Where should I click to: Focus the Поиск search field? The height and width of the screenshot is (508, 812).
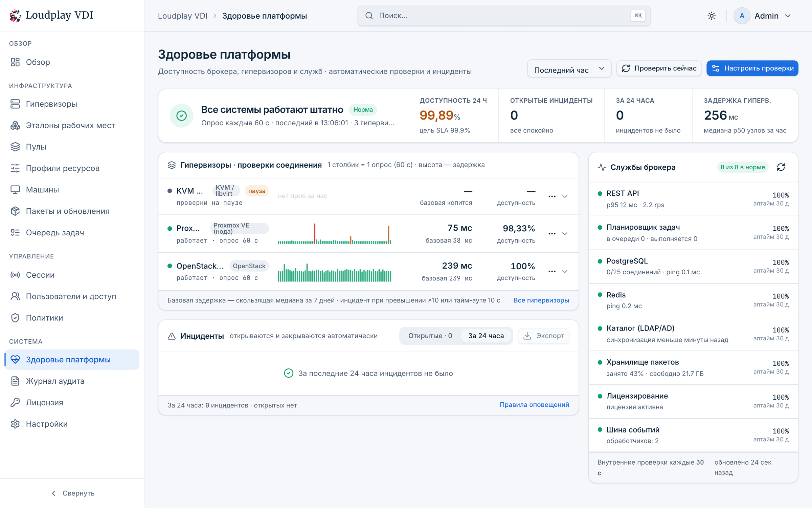pos(504,16)
